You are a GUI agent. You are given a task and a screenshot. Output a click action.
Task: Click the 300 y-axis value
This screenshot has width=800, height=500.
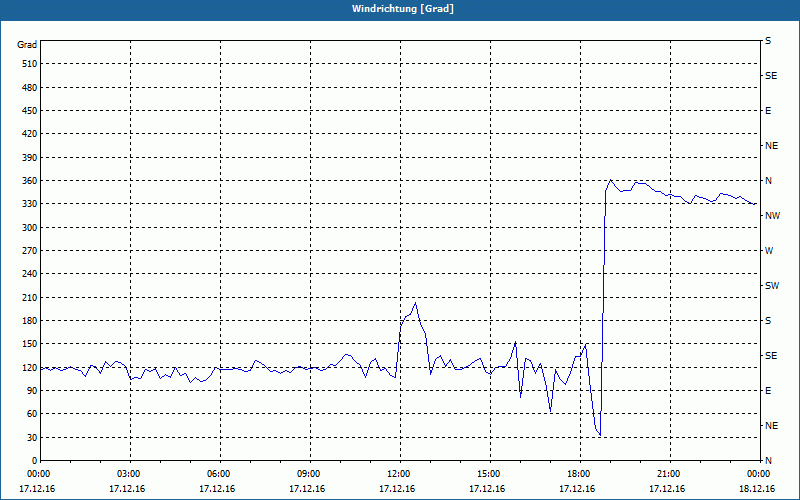coord(30,227)
